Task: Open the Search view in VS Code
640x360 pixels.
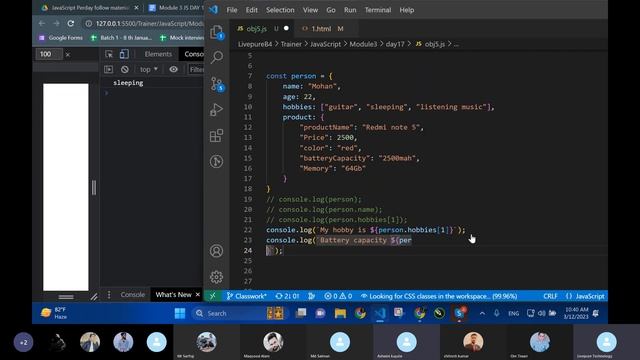Action: (216, 58)
